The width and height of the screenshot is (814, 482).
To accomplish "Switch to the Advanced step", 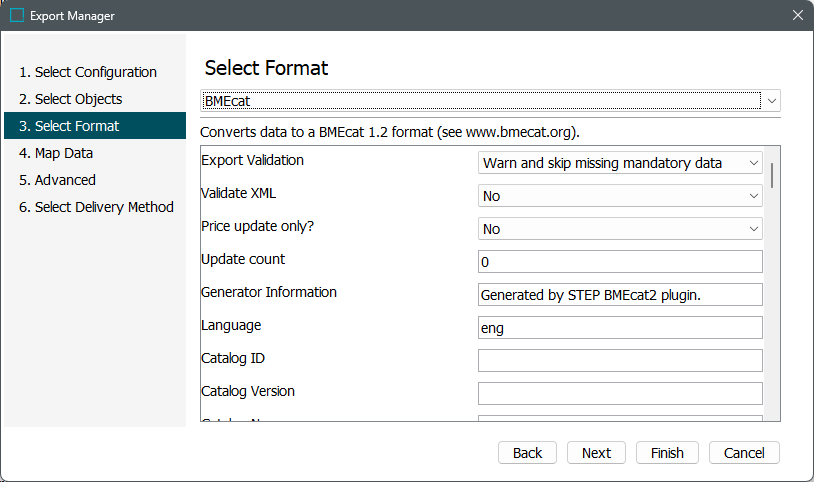I will 57,180.
